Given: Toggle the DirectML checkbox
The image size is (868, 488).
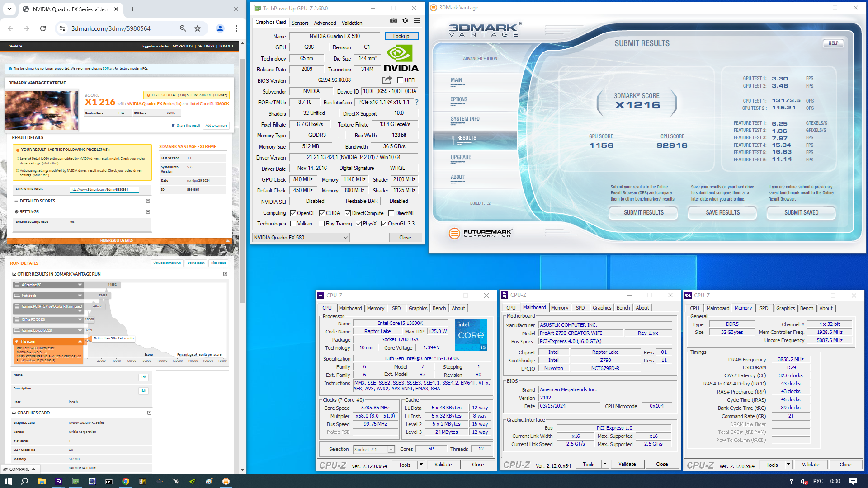Looking at the screenshot, I should tap(391, 213).
